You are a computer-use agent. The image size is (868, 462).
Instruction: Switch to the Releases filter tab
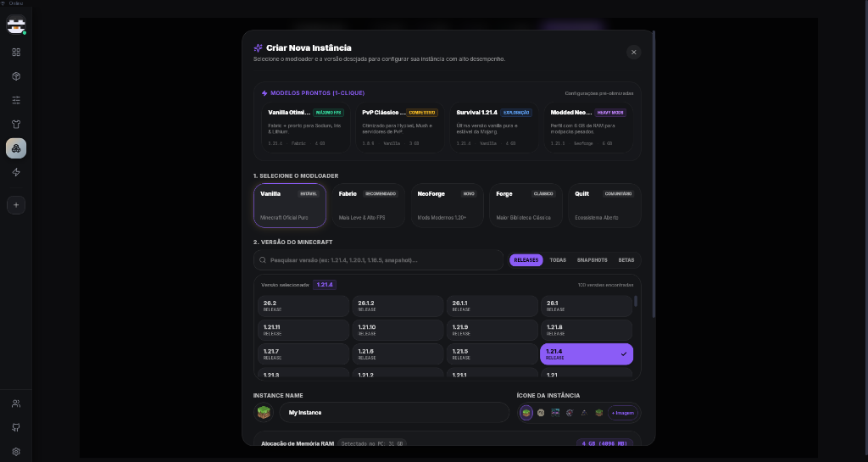pyautogui.click(x=526, y=260)
